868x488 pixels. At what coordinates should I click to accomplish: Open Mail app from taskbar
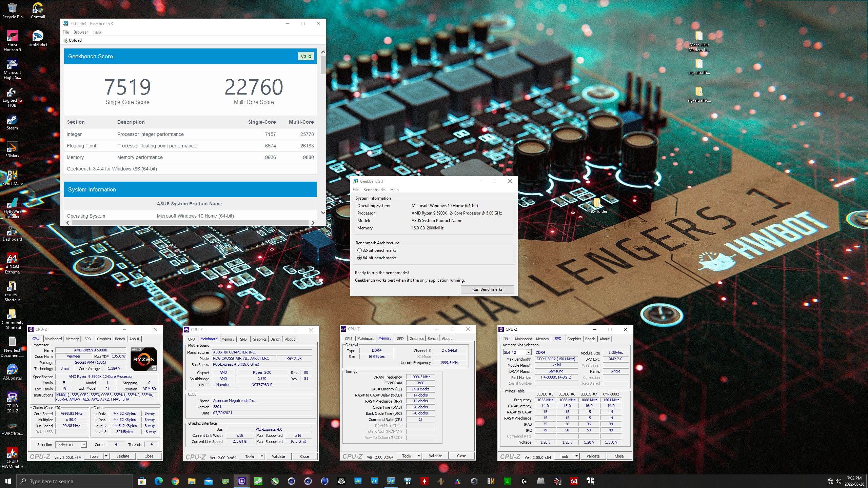pyautogui.click(x=208, y=481)
